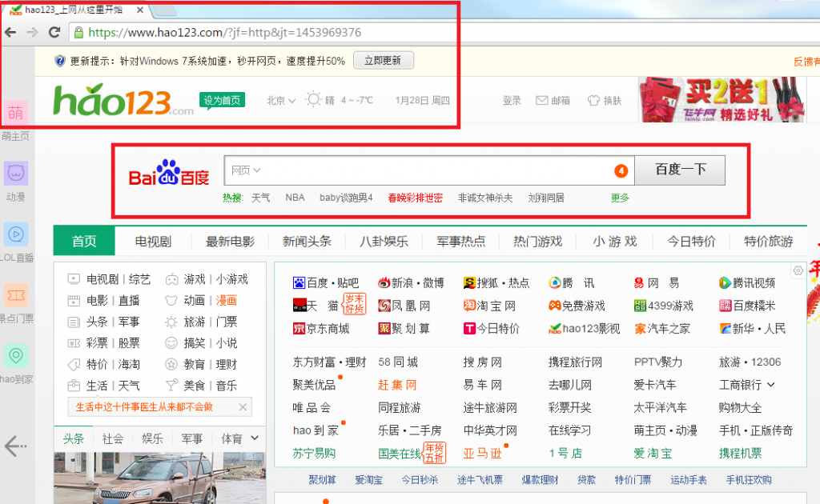This screenshot has height=504, width=820.
Task: Open the 邮箱 envelope icon
Action: pyautogui.click(x=542, y=101)
